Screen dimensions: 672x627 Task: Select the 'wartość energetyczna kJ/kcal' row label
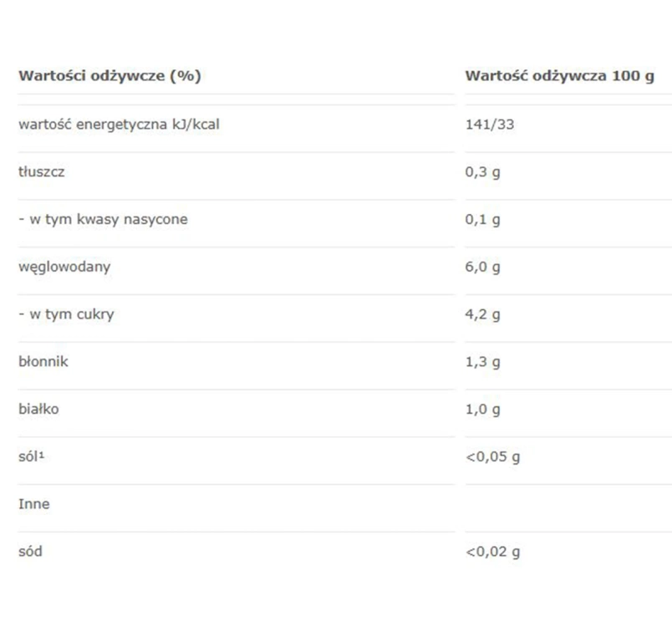119,125
